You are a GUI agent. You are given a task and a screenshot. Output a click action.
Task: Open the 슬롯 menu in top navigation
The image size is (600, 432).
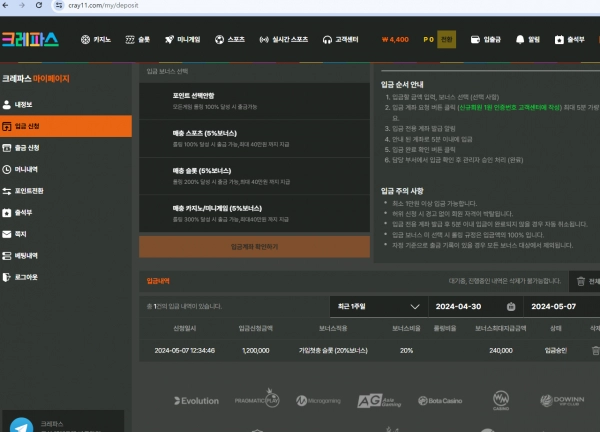(x=138, y=39)
